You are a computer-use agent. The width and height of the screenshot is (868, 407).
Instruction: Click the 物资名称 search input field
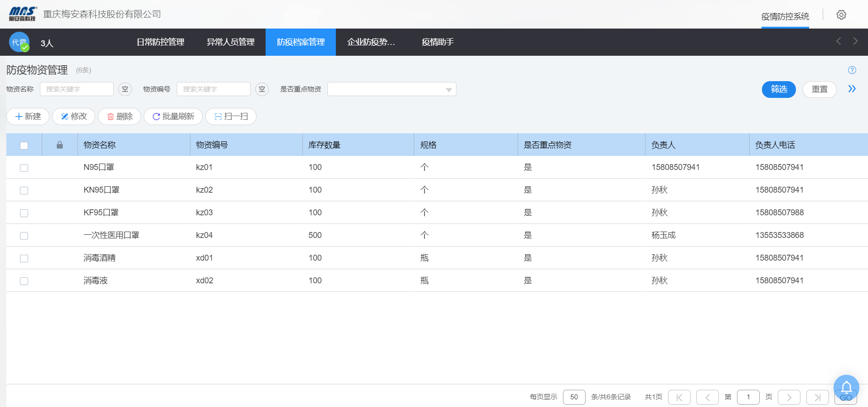coord(77,89)
